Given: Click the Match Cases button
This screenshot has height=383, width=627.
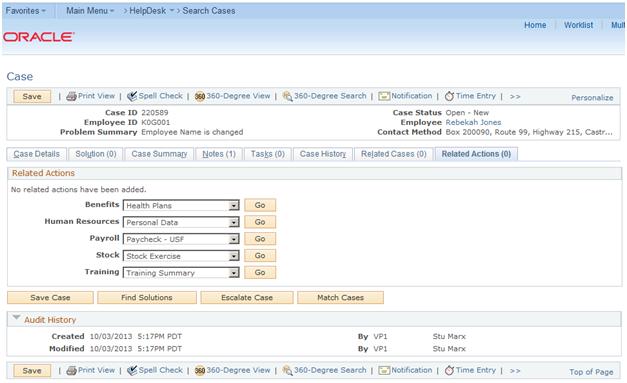Looking at the screenshot, I should coord(340,297).
